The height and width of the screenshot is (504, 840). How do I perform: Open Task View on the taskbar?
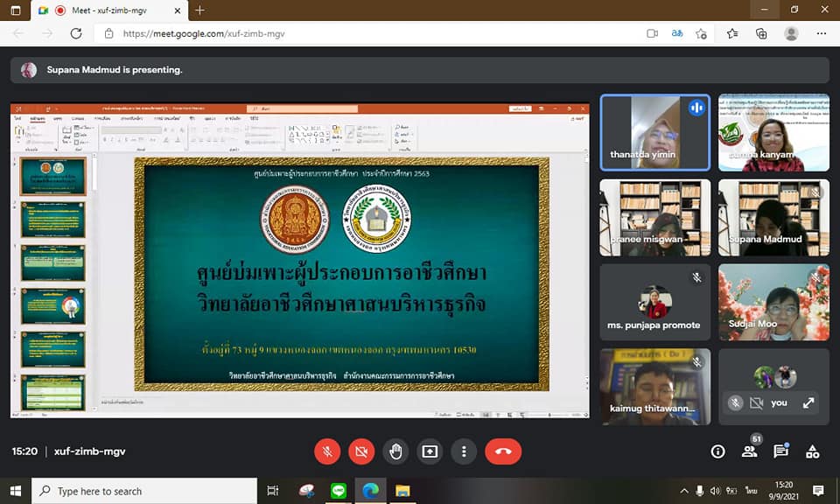pos(273,491)
